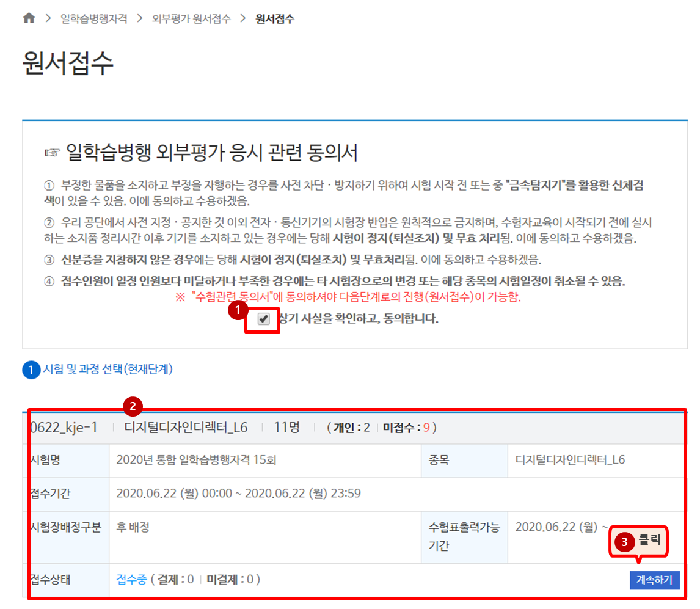Select the current 원서접수 breadcrumb item
This screenshot has width=700, height=609.
(274, 19)
